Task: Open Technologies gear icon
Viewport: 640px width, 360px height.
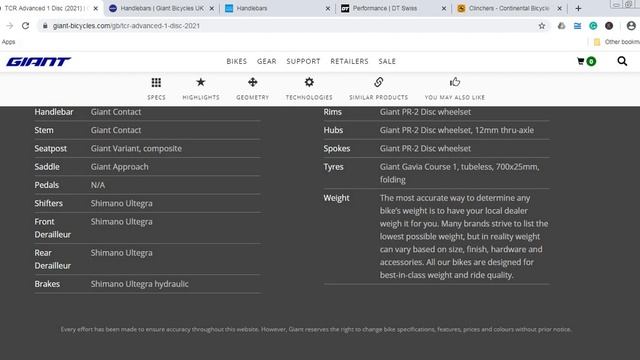Action: pos(309,82)
